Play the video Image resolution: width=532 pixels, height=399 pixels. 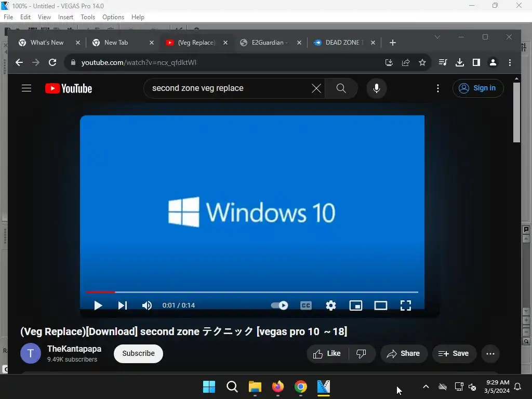click(x=98, y=305)
